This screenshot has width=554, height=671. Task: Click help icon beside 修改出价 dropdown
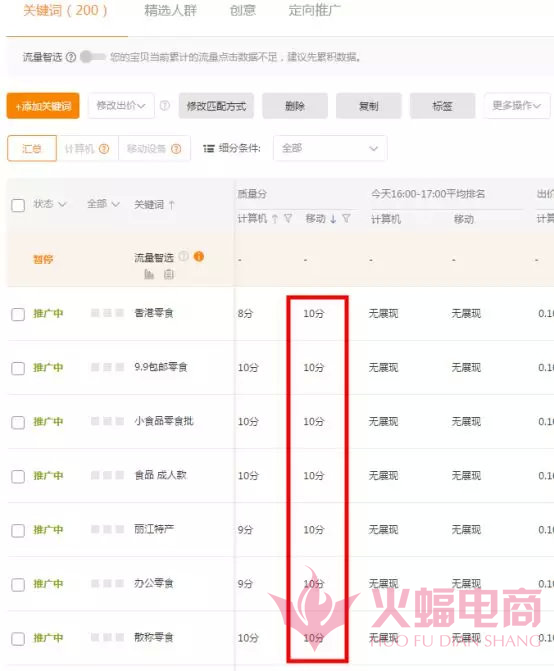(165, 105)
